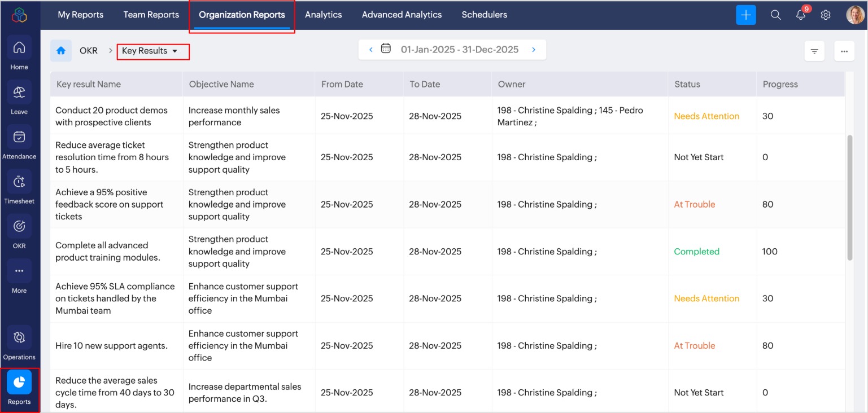Open the settings gear icon

click(x=825, y=15)
